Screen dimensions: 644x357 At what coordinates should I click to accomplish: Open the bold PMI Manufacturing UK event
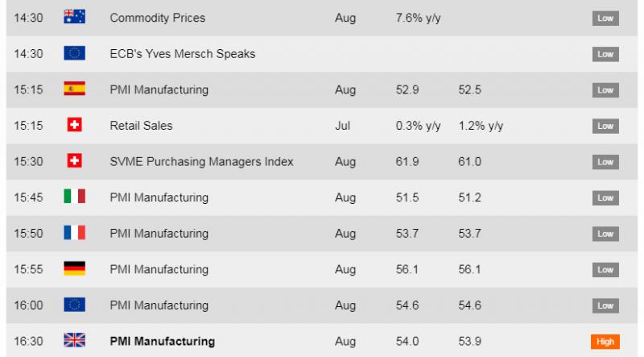(163, 342)
